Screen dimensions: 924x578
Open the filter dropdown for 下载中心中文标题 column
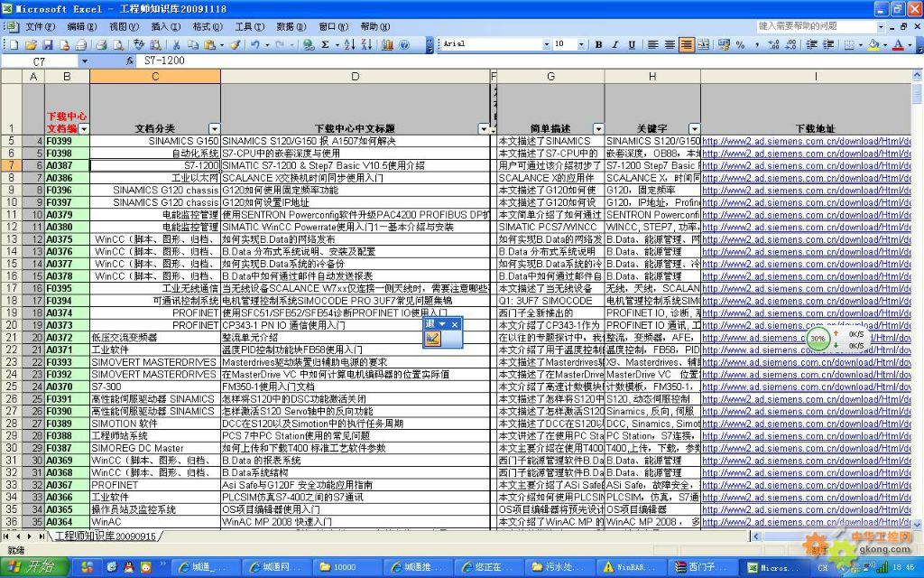(x=484, y=128)
